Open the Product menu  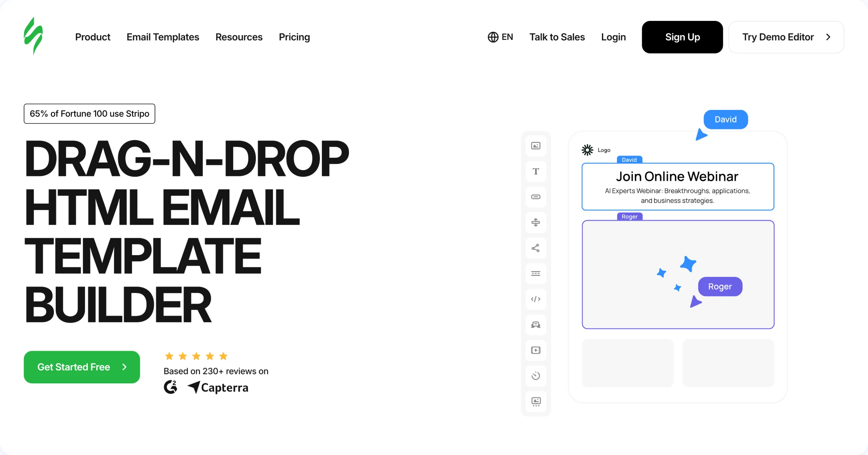[x=92, y=37]
